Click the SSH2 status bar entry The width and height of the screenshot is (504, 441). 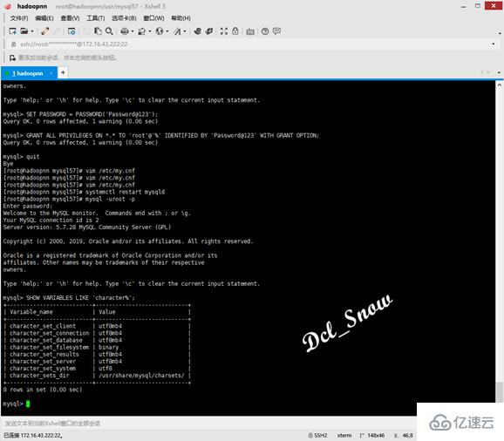point(317,436)
